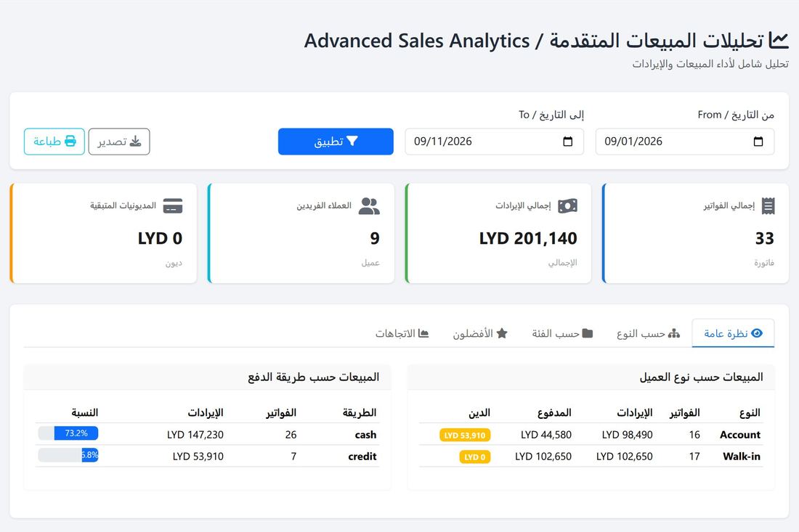Export the report with تصدير button
The image size is (799, 532).
(118, 142)
